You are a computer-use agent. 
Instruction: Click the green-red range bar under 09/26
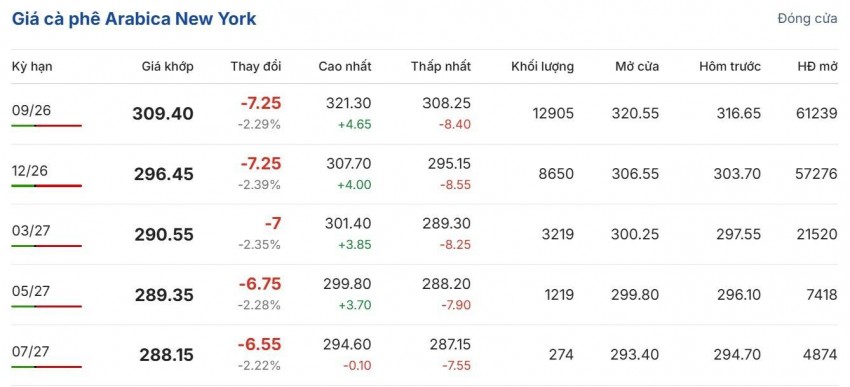[x=47, y=126]
